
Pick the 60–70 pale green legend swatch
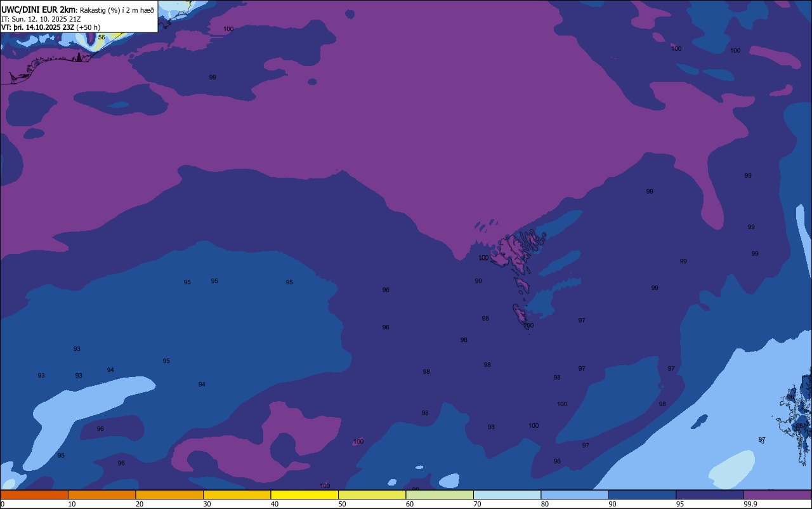pyautogui.click(x=440, y=494)
